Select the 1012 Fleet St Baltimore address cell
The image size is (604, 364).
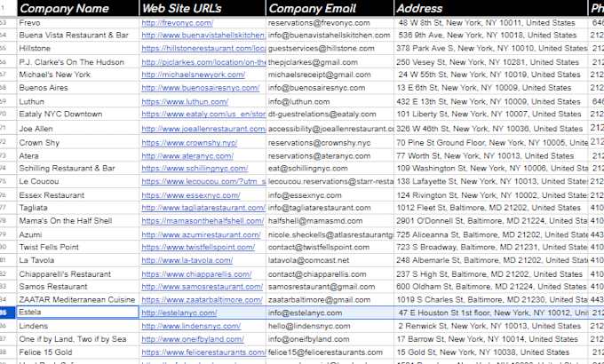coord(491,208)
